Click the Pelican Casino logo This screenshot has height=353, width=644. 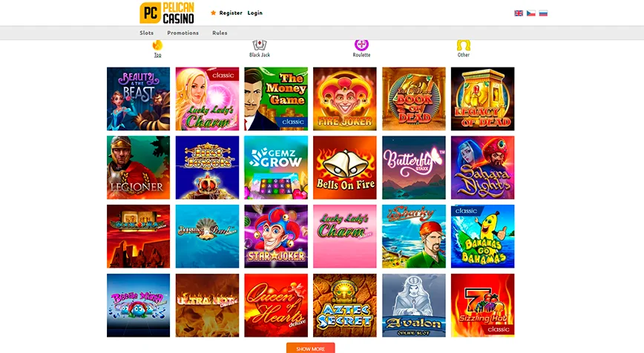pyautogui.click(x=167, y=13)
